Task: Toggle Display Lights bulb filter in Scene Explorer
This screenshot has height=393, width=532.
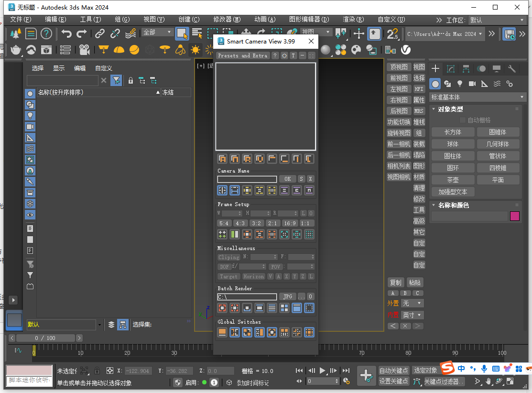Action: [x=30, y=116]
